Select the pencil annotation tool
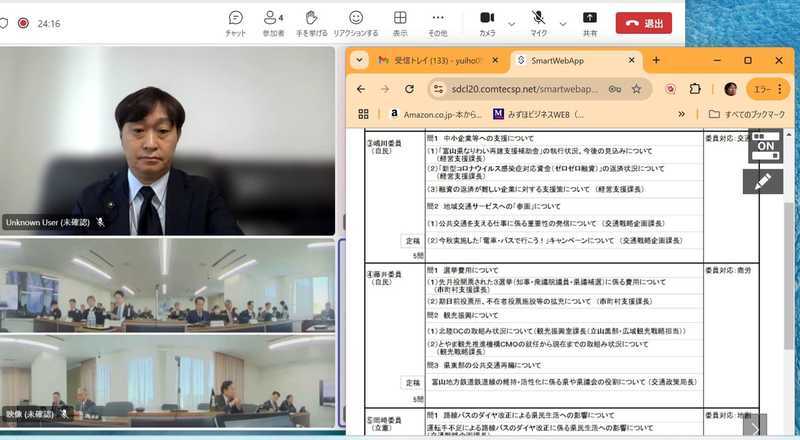The image size is (800, 440). click(x=763, y=181)
